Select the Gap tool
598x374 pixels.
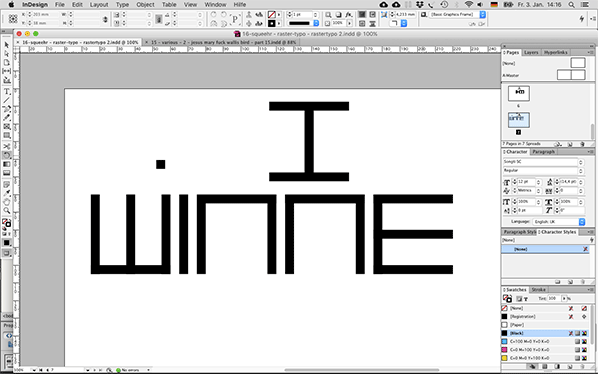coord(6,71)
